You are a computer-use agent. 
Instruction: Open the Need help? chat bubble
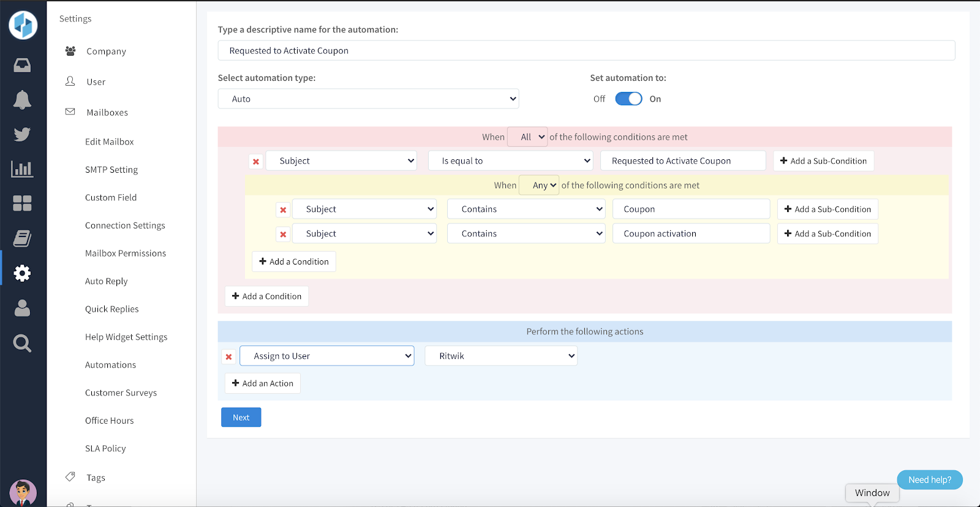coord(929,479)
